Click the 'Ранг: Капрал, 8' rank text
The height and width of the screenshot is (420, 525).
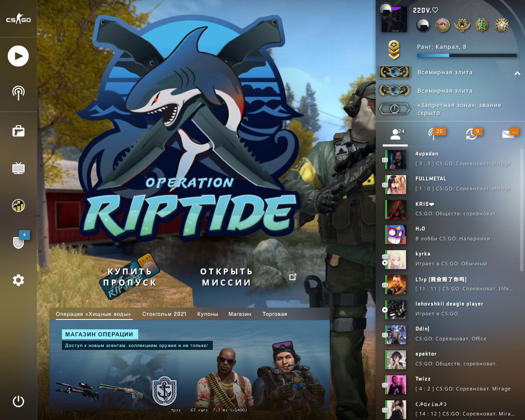coord(442,47)
